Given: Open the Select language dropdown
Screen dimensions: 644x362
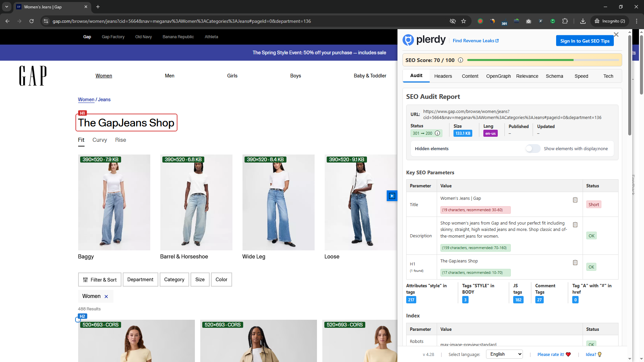Looking at the screenshot, I should click(x=504, y=354).
